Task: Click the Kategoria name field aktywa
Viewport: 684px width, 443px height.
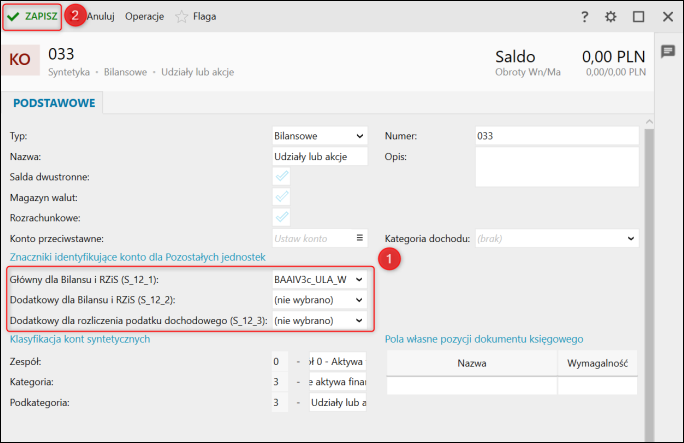Action: [x=338, y=382]
